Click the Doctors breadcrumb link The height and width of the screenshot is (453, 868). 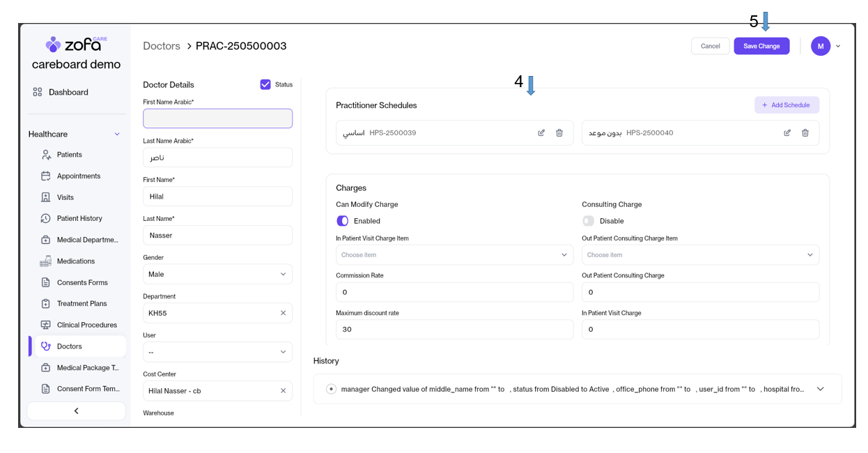tap(162, 46)
